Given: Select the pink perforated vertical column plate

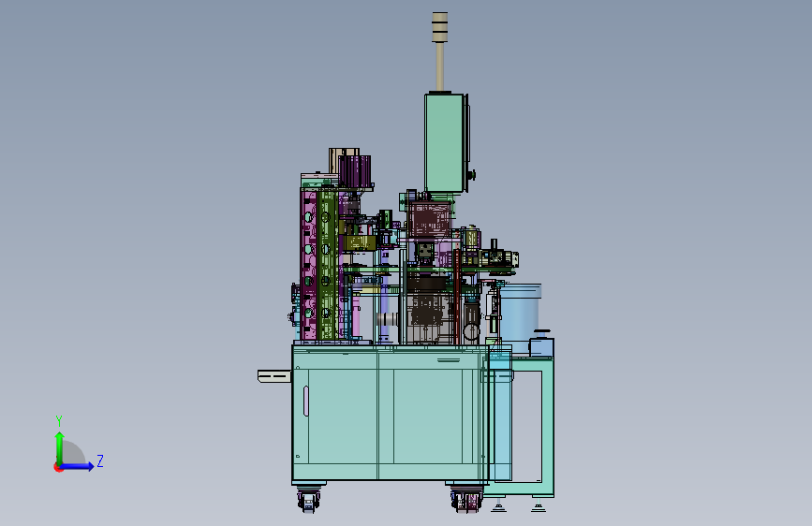Looking at the screenshot, I should pos(309,264).
